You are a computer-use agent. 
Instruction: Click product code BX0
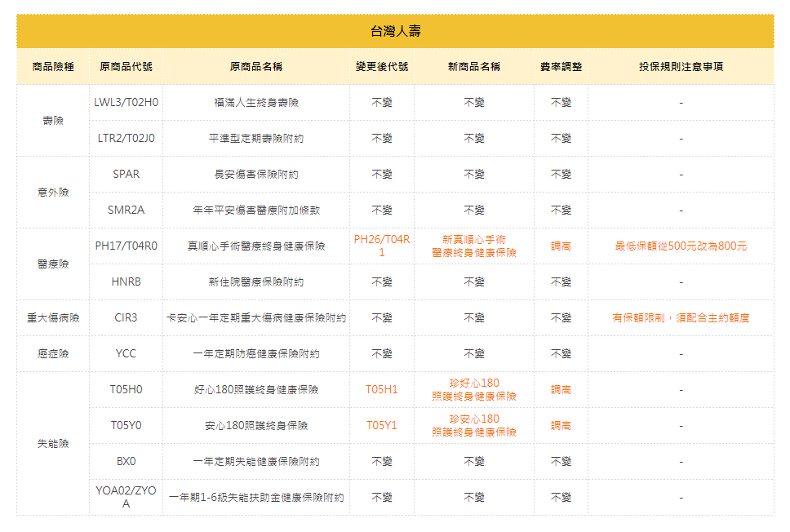tap(126, 462)
